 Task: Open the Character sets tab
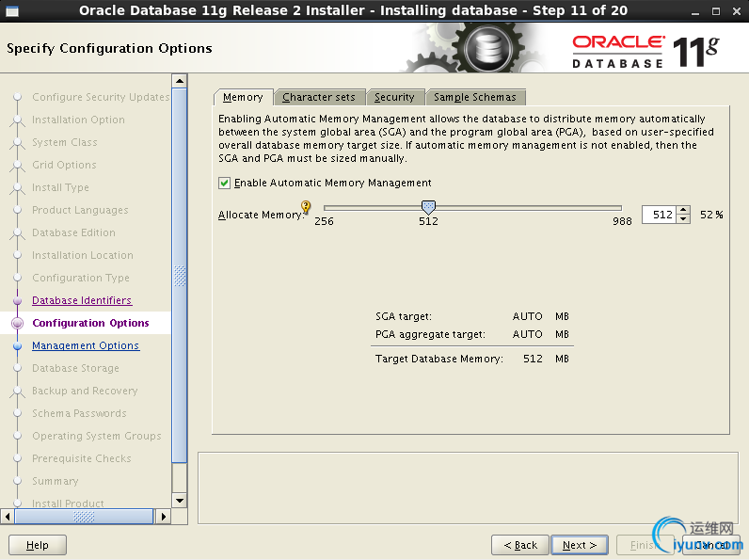319,97
